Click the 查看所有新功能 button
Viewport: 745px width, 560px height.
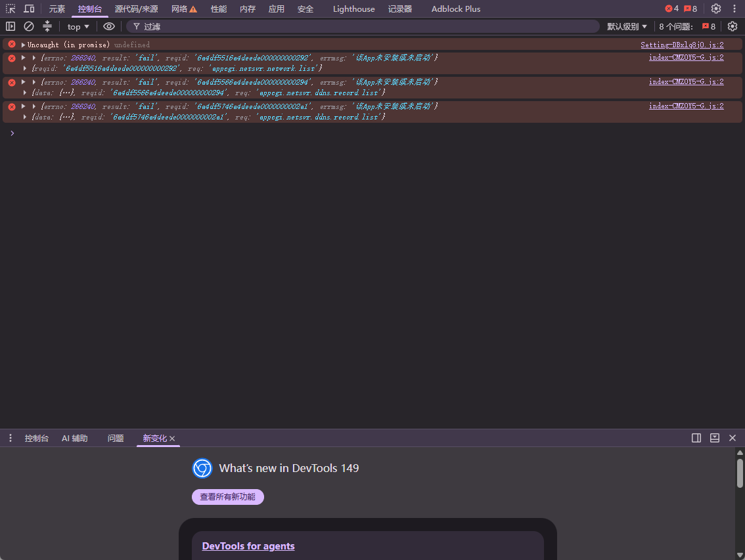point(227,497)
